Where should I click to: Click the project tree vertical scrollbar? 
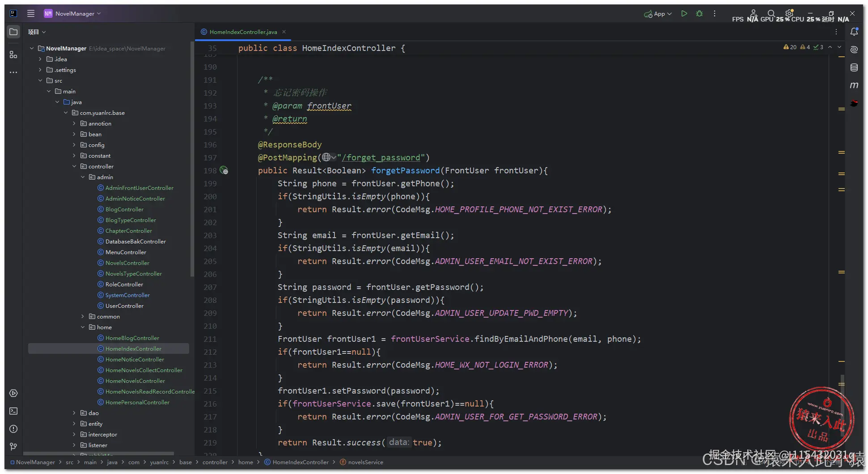(192, 160)
